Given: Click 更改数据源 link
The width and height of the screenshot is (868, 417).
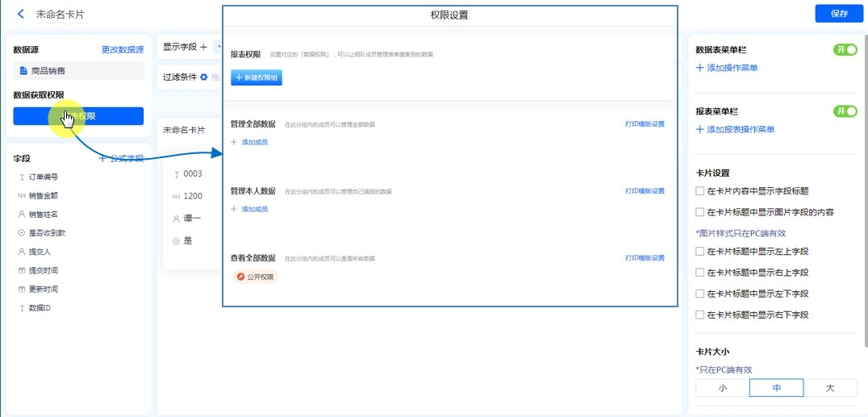Looking at the screenshot, I should pos(122,50).
